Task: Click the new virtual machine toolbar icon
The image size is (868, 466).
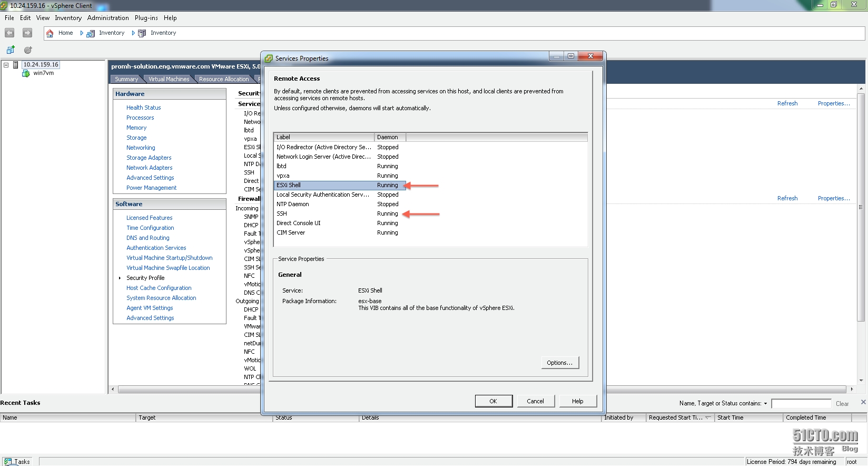Action: [11, 50]
